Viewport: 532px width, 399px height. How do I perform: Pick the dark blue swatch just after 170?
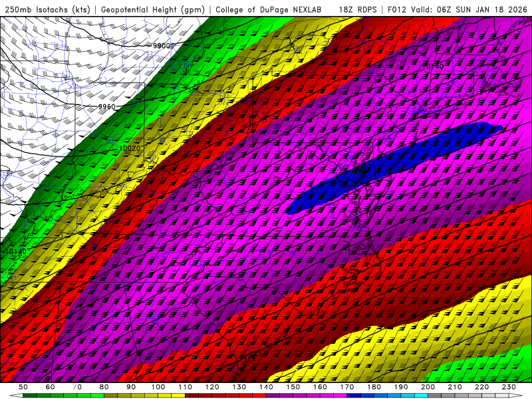[354, 396]
